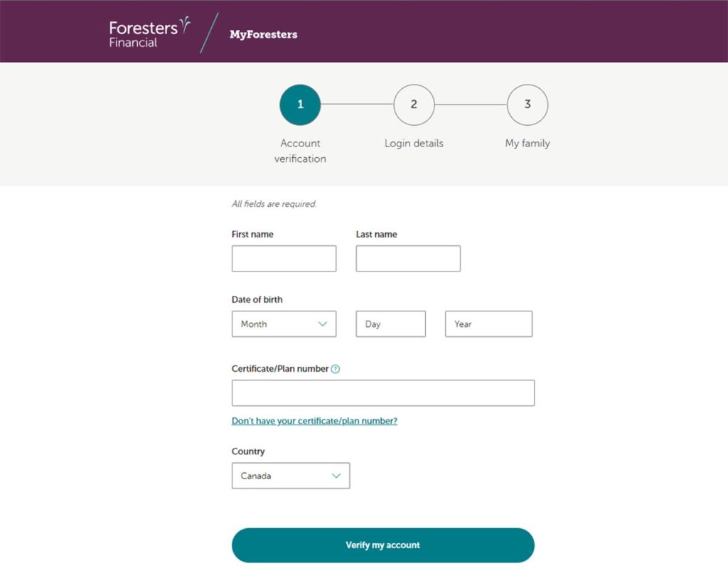Select the Login details step label

414,143
